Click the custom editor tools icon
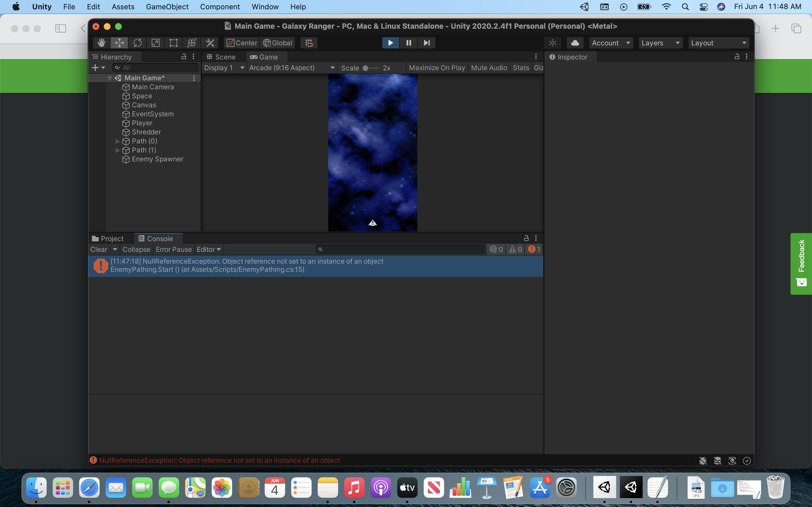This screenshot has width=812, height=507. click(210, 43)
